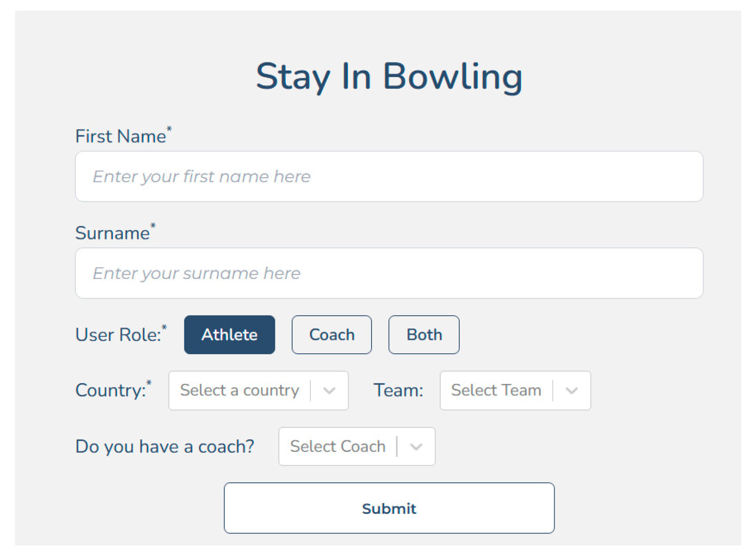Open the Select a country combo box
Image resolution: width=755 pixels, height=560 pixels.
coord(239,391)
